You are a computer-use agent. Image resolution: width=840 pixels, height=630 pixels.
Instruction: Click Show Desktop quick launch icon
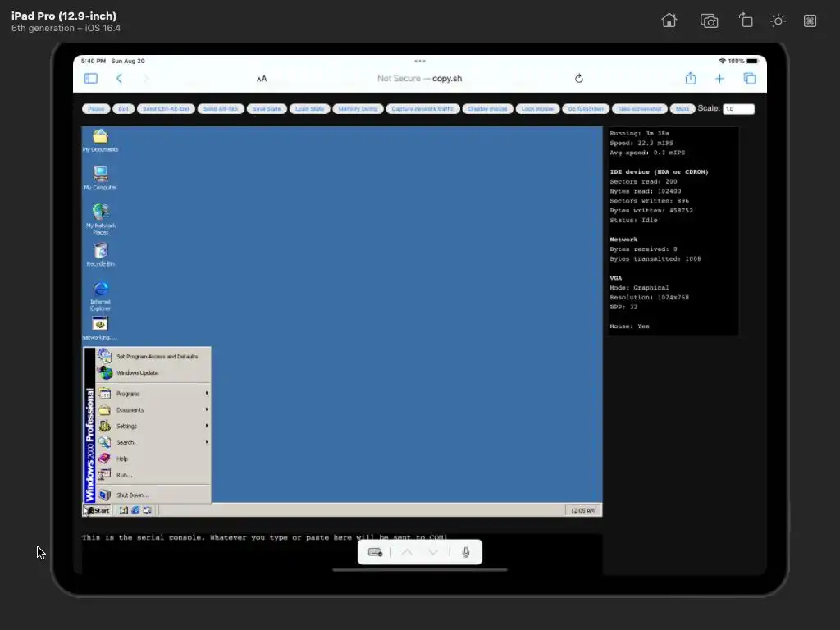[x=124, y=510]
